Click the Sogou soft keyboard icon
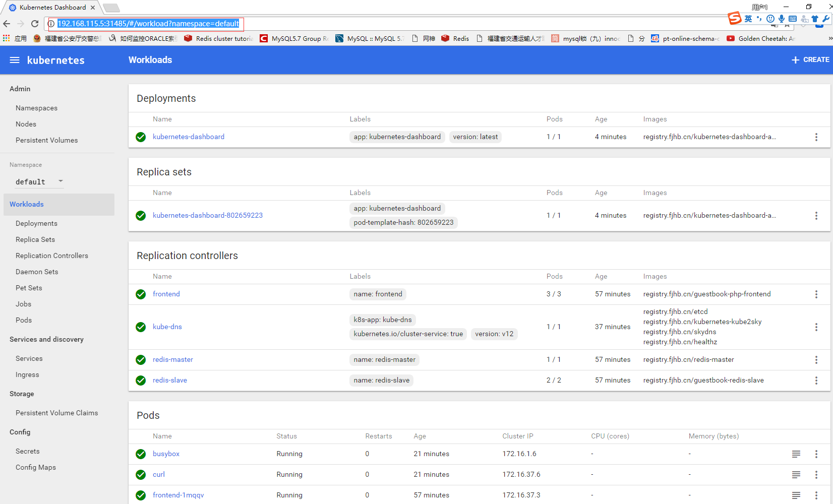833x504 pixels. (793, 19)
